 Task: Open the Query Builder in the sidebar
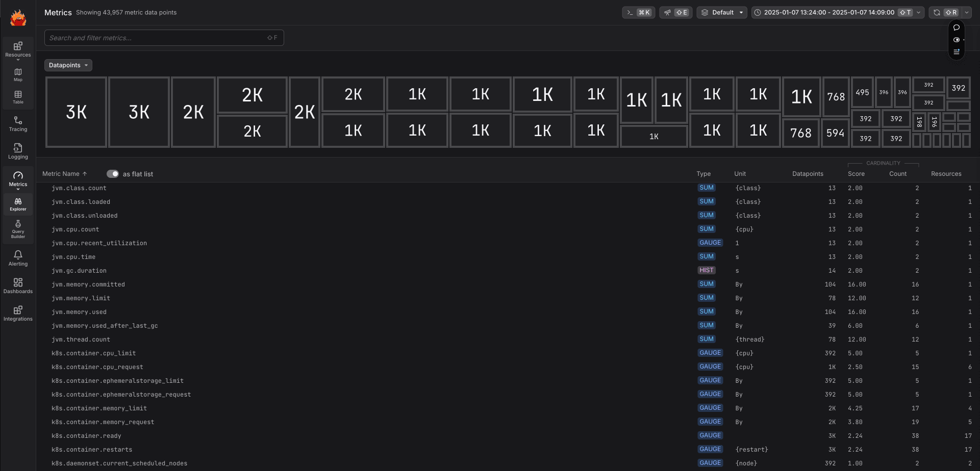coord(18,229)
